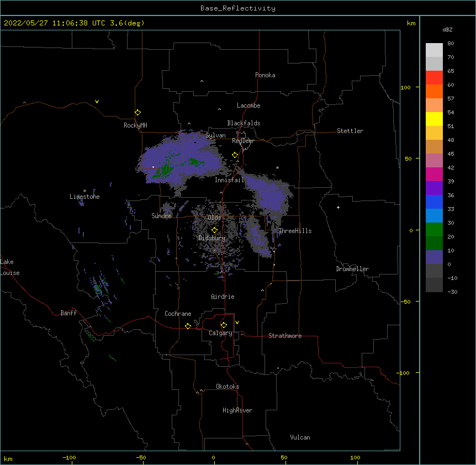Image resolution: width=476 pixels, height=465 pixels.
Task: Select the Sylvan label
Action: (x=215, y=135)
